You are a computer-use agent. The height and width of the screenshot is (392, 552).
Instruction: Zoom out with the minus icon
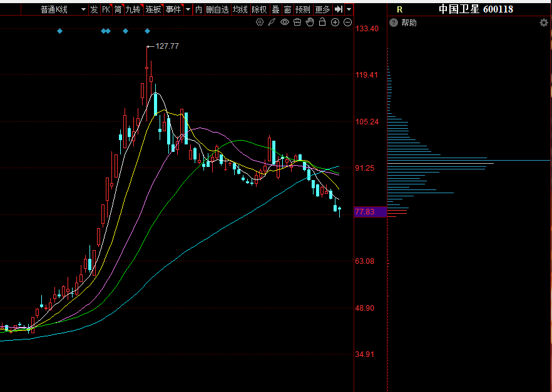(x=347, y=22)
